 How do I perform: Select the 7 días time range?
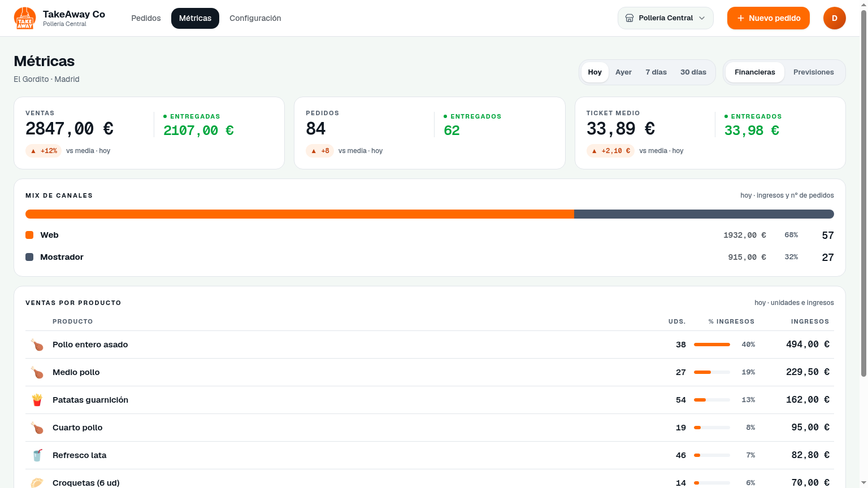coord(656,72)
